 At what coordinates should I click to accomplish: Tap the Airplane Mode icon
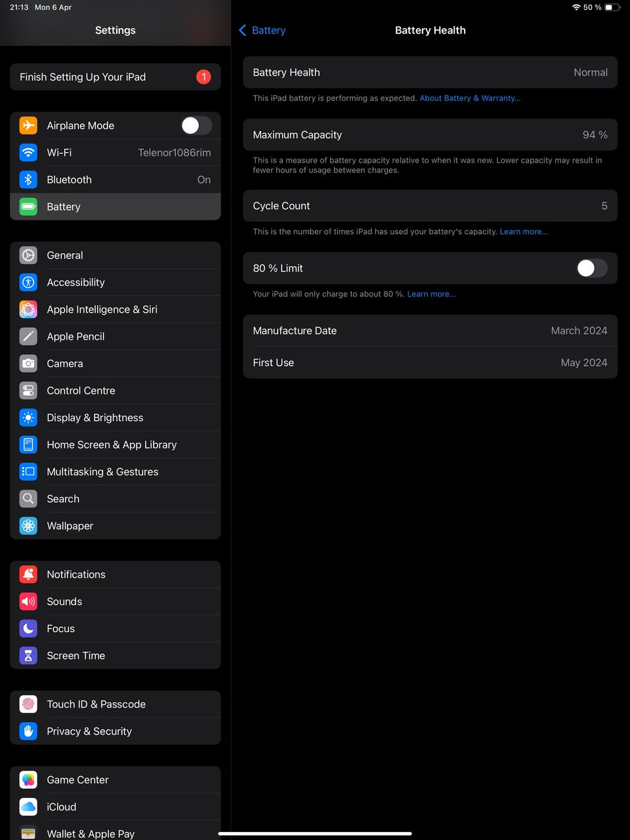tap(28, 125)
